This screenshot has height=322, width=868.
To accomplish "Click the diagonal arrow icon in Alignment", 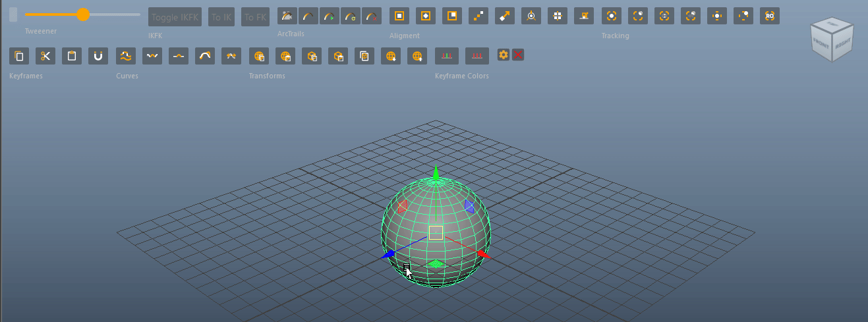I will pyautogui.click(x=504, y=16).
